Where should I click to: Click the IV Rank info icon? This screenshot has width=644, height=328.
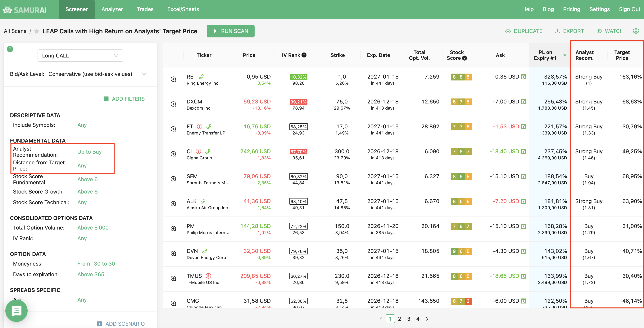(304, 55)
